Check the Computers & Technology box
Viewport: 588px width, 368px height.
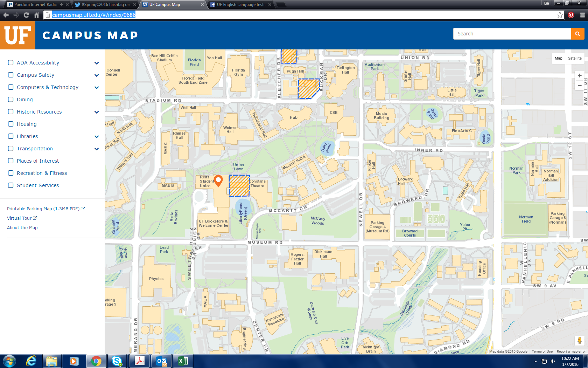point(11,87)
